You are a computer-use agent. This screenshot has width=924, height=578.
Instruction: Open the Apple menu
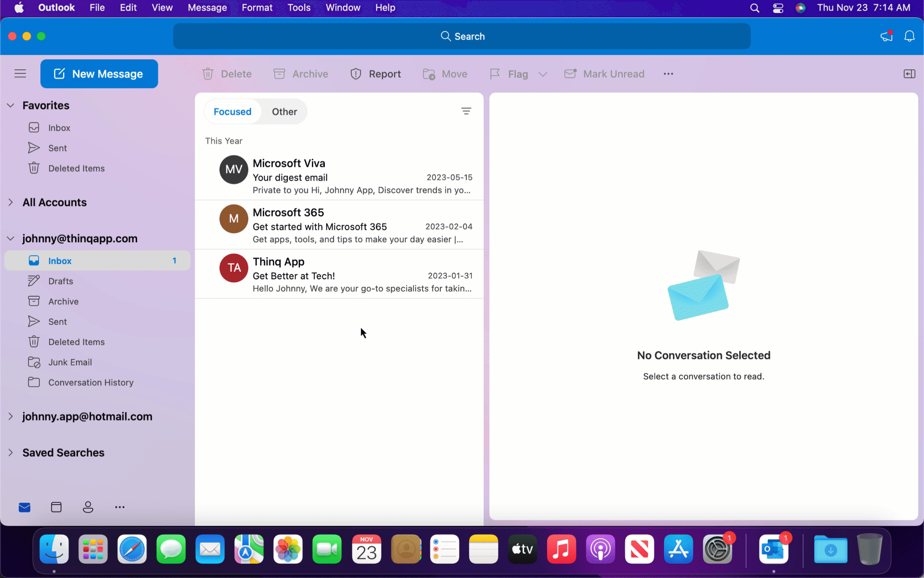(19, 8)
